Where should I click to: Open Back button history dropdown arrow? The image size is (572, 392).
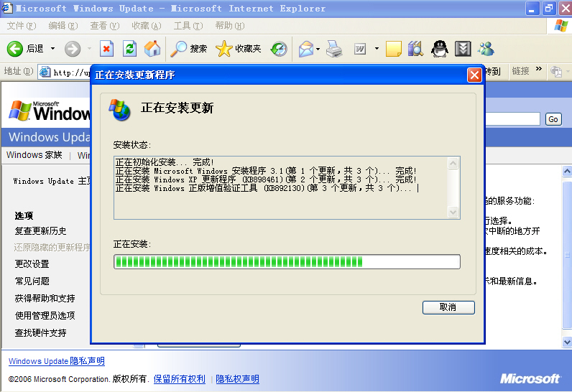tap(52, 48)
